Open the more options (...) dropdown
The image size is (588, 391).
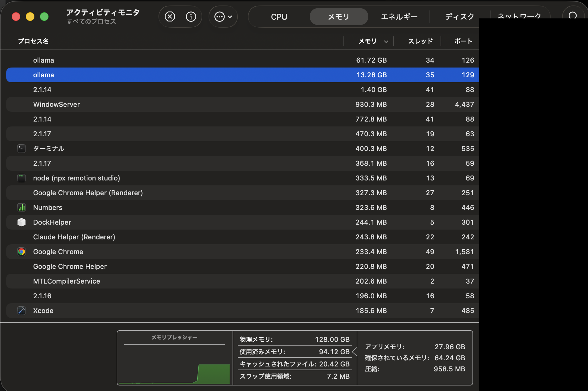223,17
